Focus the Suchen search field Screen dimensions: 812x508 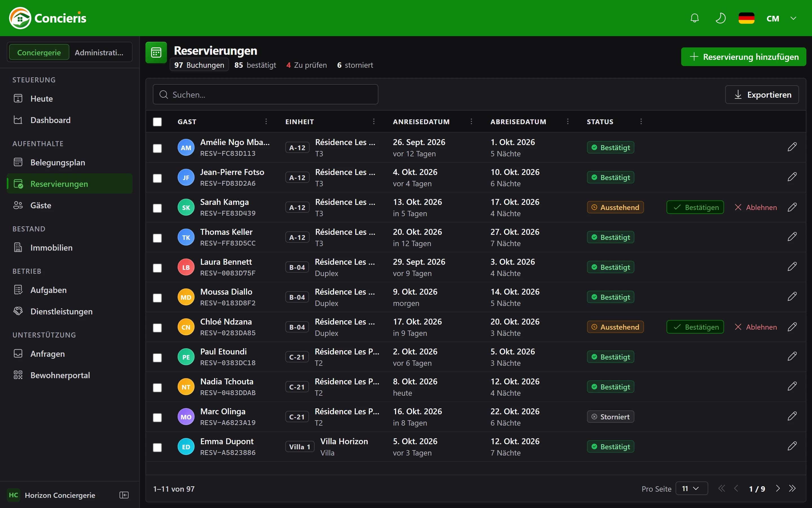(x=265, y=95)
